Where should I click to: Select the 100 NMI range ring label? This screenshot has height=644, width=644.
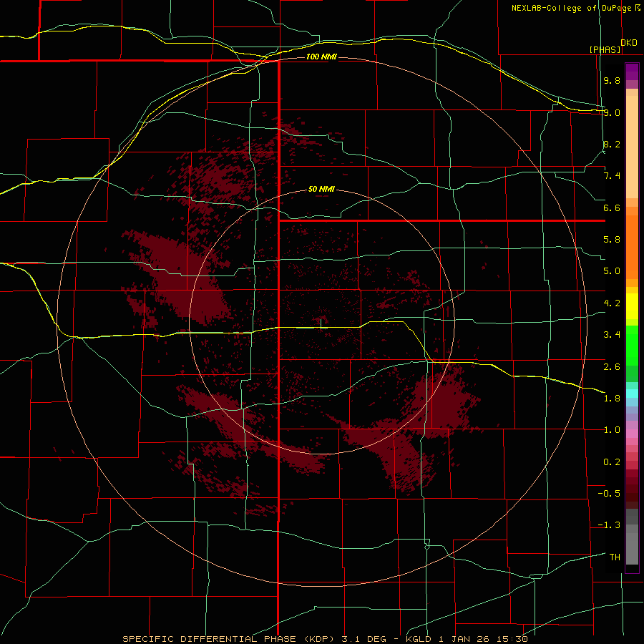(x=321, y=57)
